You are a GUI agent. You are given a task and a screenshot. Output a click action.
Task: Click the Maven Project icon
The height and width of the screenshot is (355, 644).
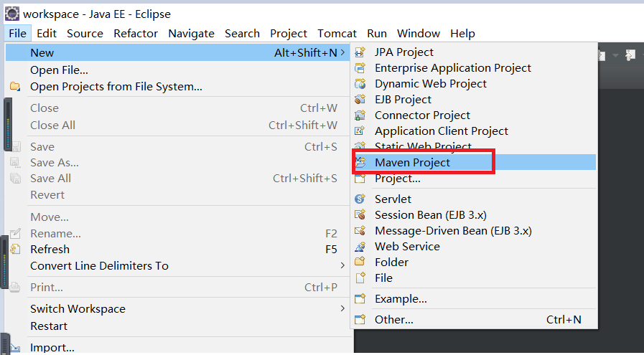point(360,163)
